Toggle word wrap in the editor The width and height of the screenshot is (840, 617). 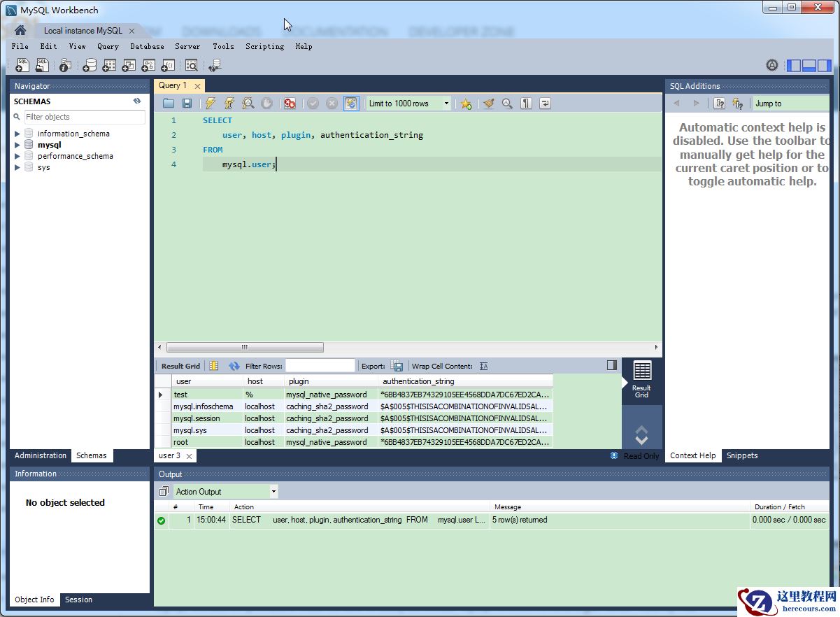click(x=545, y=104)
